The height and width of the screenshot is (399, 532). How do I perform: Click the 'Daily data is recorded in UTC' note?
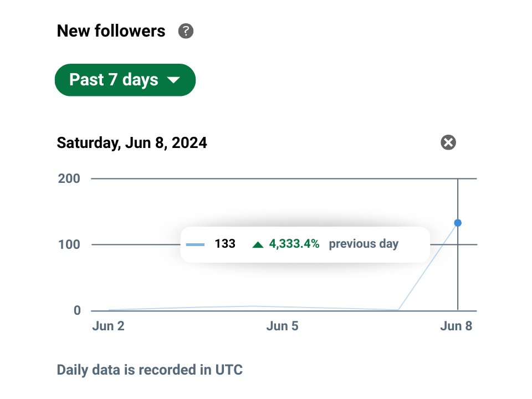click(150, 370)
